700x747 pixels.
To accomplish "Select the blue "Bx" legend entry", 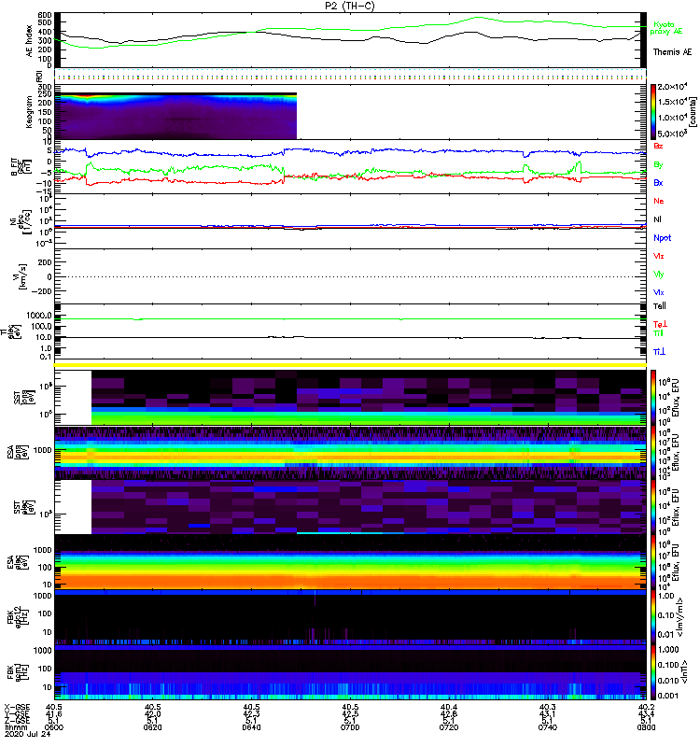I will coord(658,183).
